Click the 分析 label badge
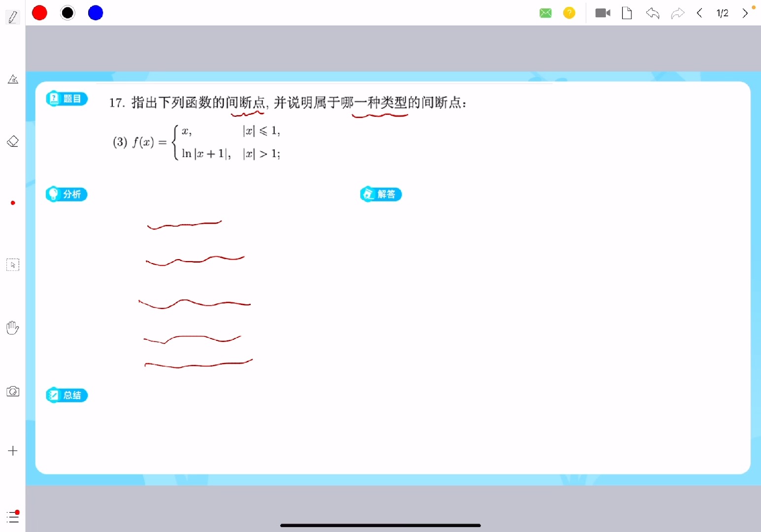Image resolution: width=761 pixels, height=532 pixels. [x=66, y=194]
